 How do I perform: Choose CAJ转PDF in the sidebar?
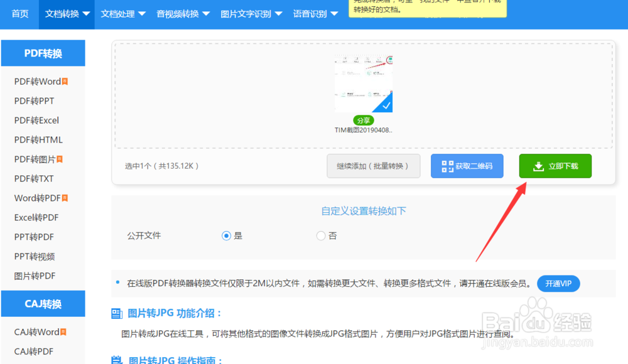pos(34,351)
